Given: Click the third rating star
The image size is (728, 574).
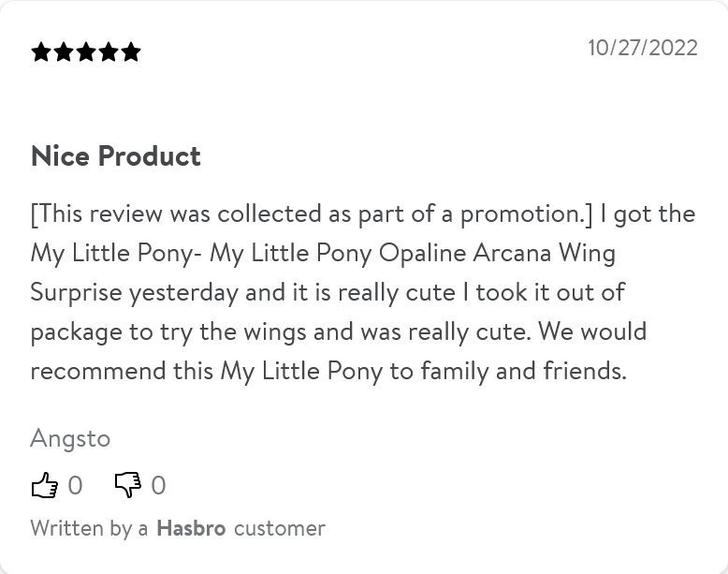Looking at the screenshot, I should click(86, 52).
